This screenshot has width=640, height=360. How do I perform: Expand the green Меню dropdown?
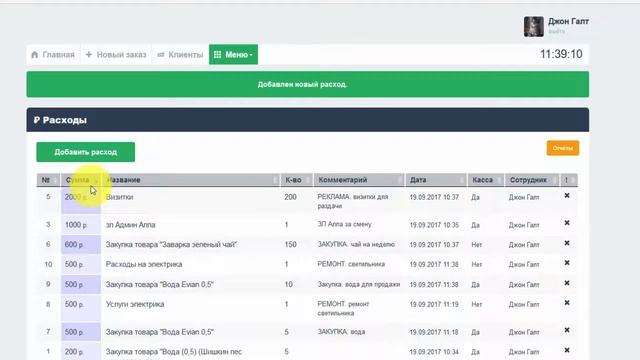click(x=233, y=54)
